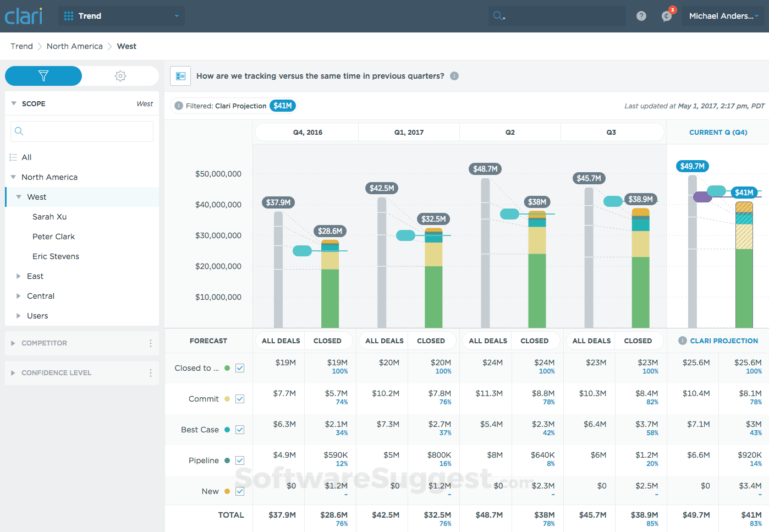Click the North America breadcrumb link

pos(74,46)
